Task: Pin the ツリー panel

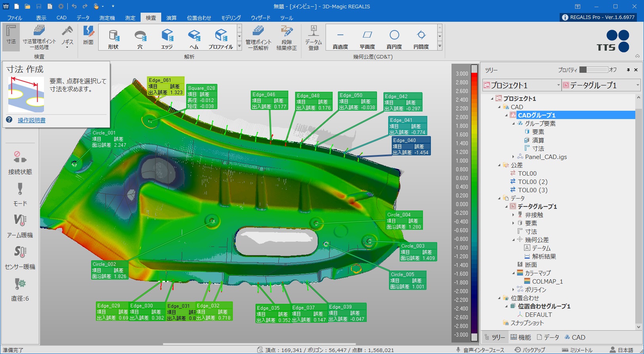Action: point(628,70)
